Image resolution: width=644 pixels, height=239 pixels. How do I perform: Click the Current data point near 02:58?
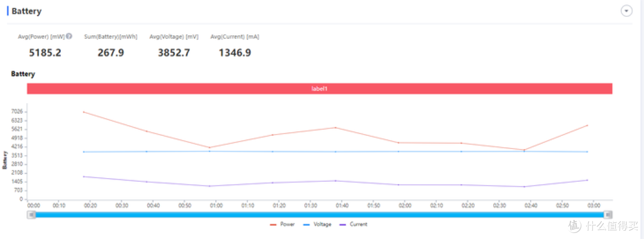pyautogui.click(x=587, y=180)
